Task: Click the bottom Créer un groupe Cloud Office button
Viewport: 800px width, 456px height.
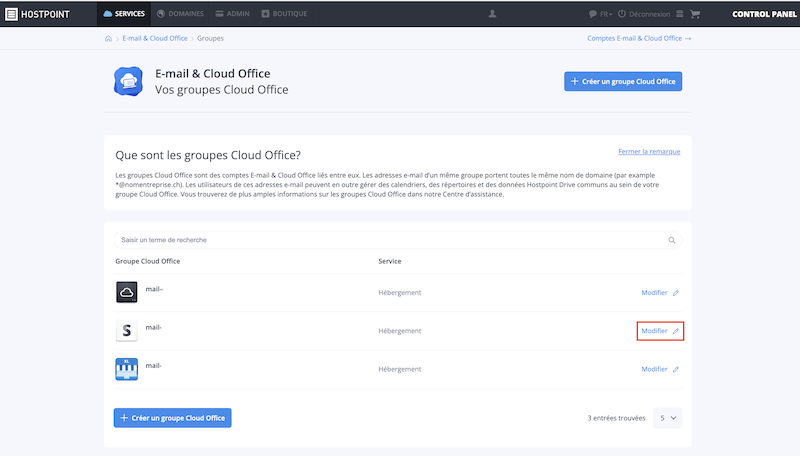Action: pyautogui.click(x=172, y=418)
